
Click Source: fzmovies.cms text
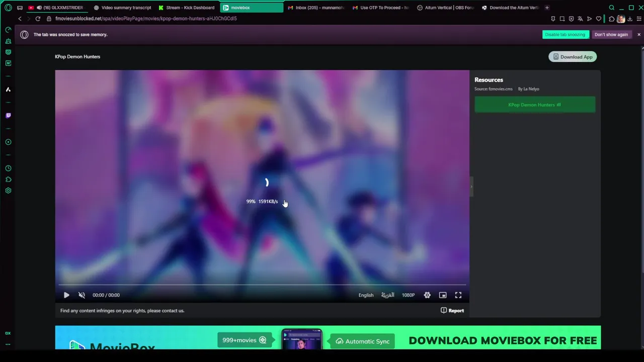coord(494,89)
